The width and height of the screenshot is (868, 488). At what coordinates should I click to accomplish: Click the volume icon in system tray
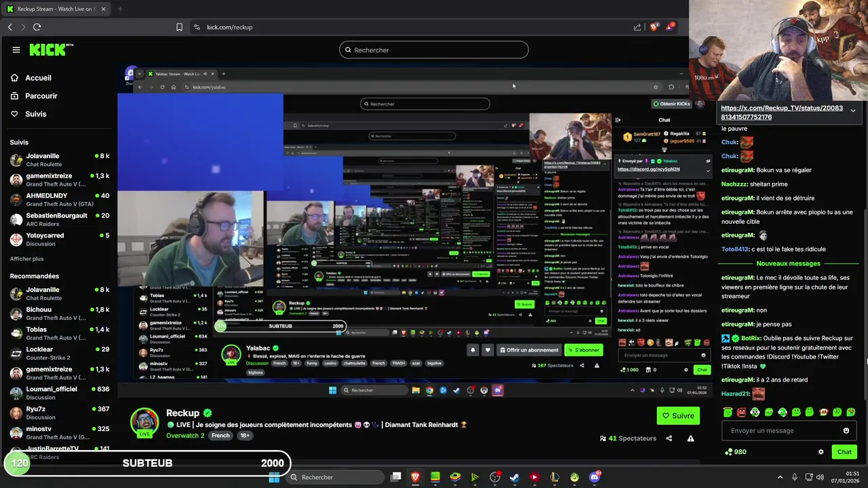[821, 477]
